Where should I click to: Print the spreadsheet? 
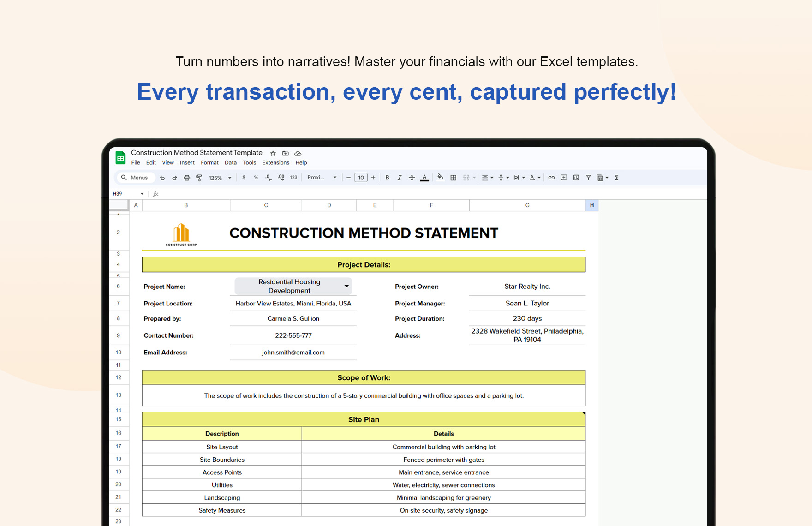pos(187,178)
